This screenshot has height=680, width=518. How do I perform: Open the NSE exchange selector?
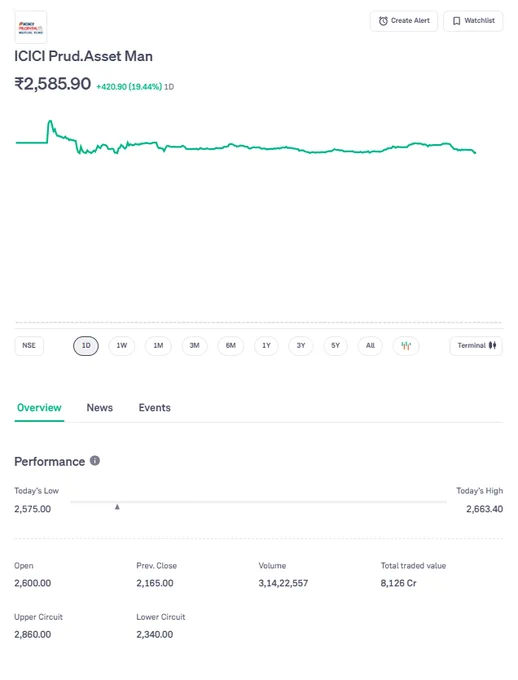pos(29,346)
